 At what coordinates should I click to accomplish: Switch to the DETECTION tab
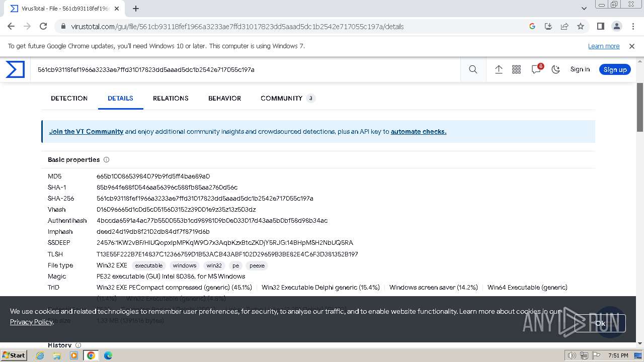click(69, 98)
